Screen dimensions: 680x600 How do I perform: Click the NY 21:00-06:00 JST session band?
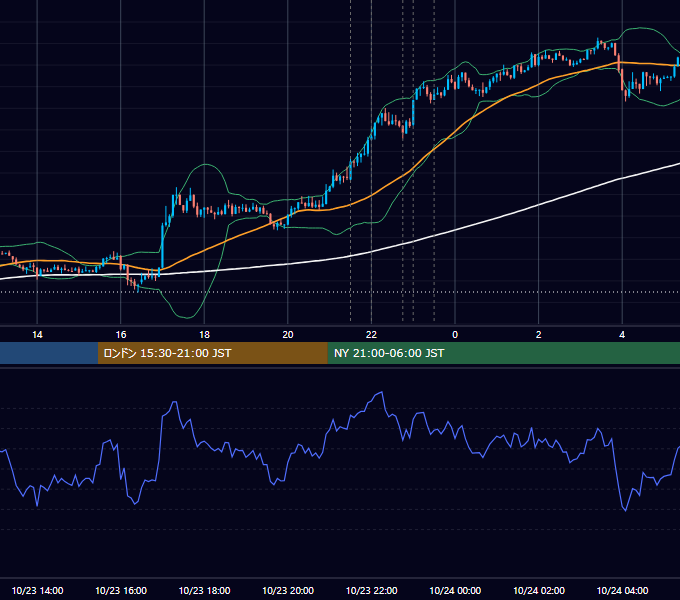pos(503,353)
